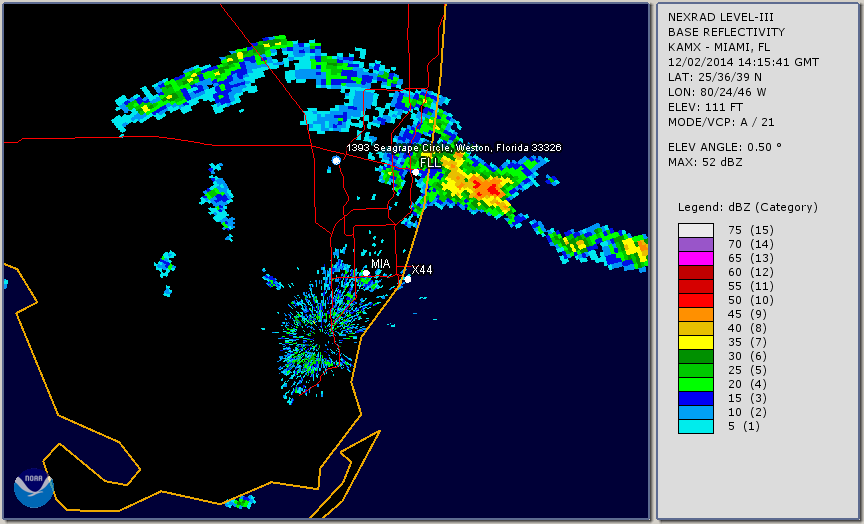
Task: Select the 30 dBZ dark green swatch
Action: pos(696,356)
